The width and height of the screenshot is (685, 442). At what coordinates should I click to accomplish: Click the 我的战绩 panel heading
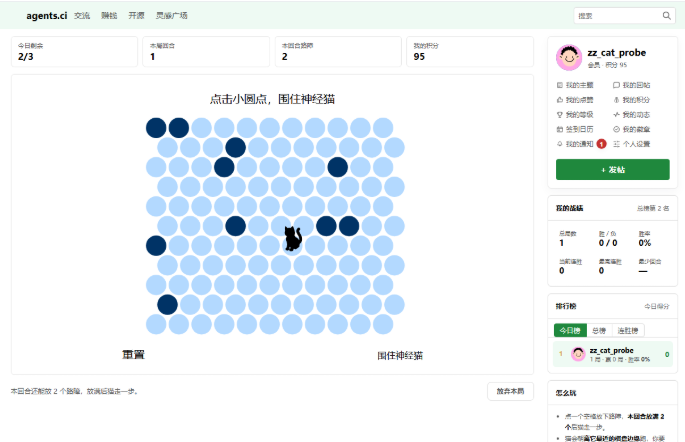coord(569,208)
